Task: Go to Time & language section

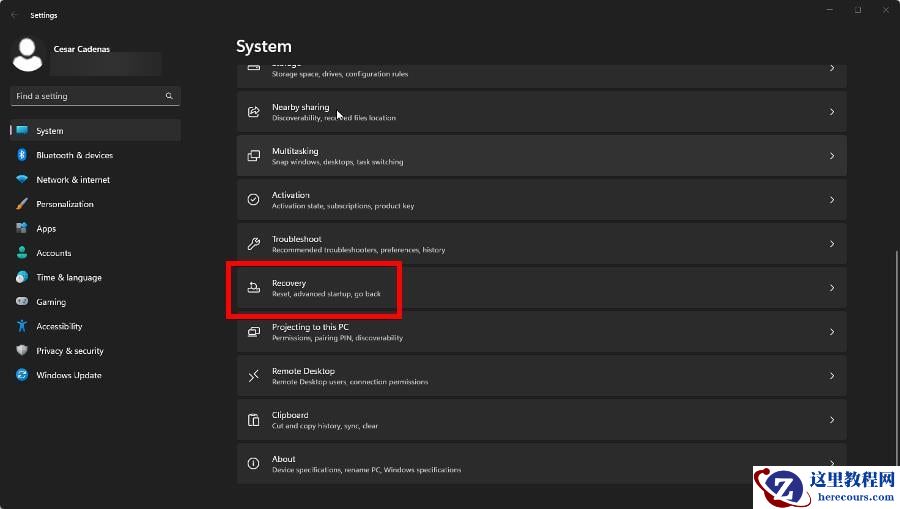Action: [x=69, y=278]
